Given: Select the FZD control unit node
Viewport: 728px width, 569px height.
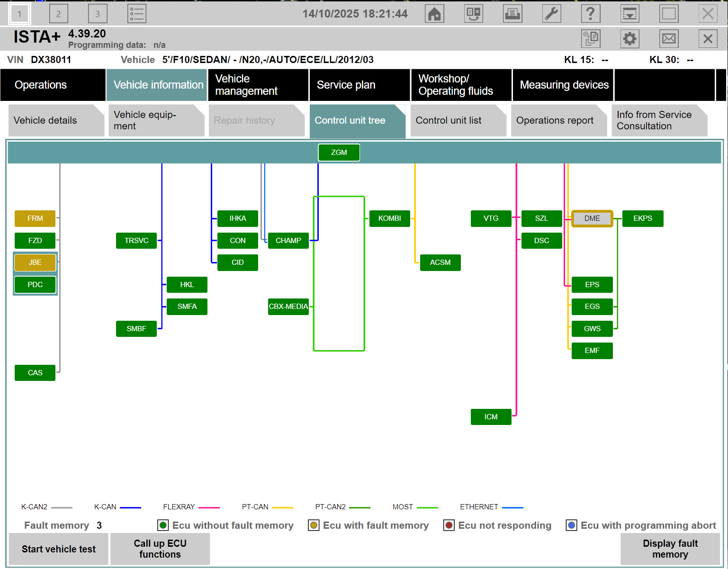Looking at the screenshot, I should click(x=35, y=241).
